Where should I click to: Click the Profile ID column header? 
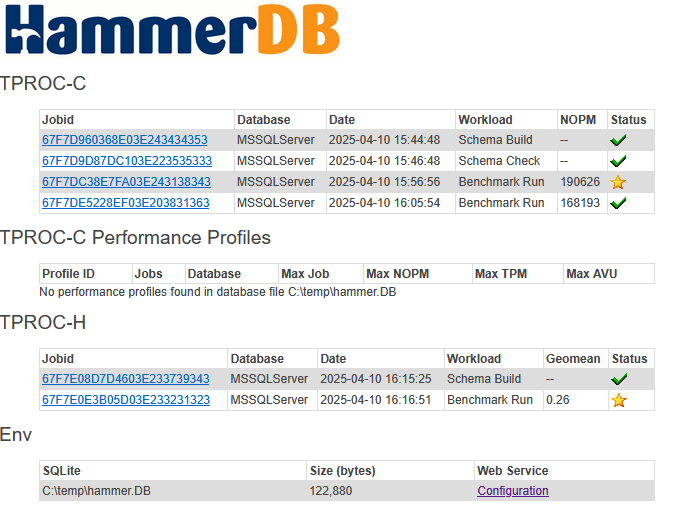click(68, 274)
